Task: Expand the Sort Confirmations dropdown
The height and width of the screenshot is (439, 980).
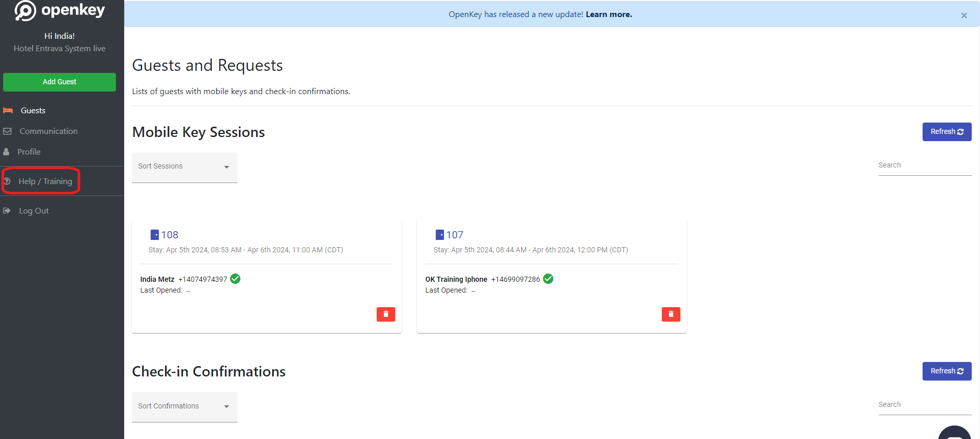Action: coord(185,407)
